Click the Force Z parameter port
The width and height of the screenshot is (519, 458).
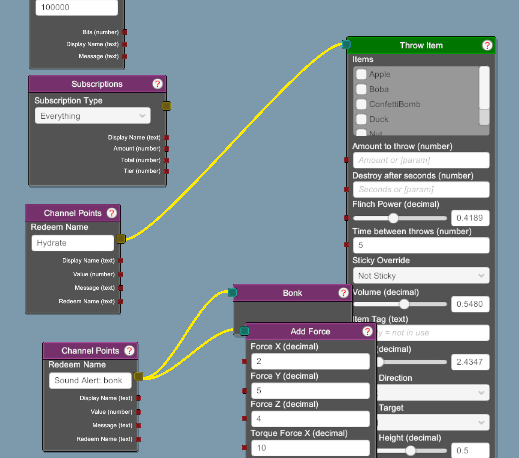(x=244, y=418)
